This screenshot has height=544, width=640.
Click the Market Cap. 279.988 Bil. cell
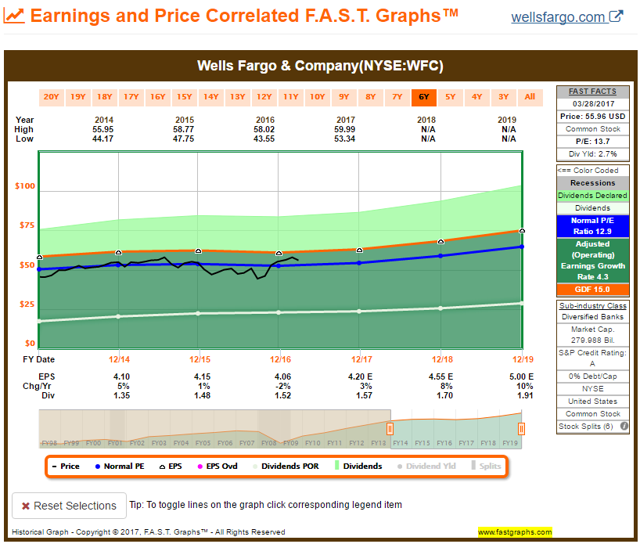tap(593, 335)
